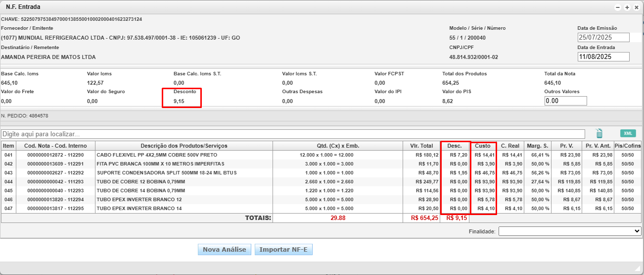
Task: Click the trash bin icon
Action: point(599,133)
